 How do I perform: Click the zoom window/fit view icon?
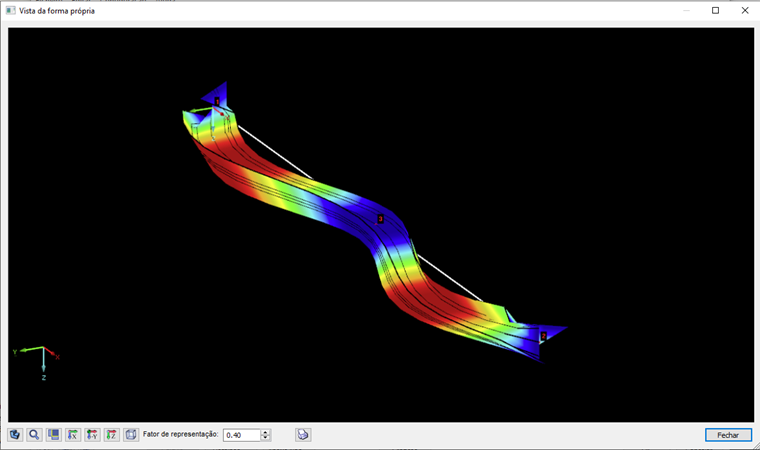coord(53,434)
